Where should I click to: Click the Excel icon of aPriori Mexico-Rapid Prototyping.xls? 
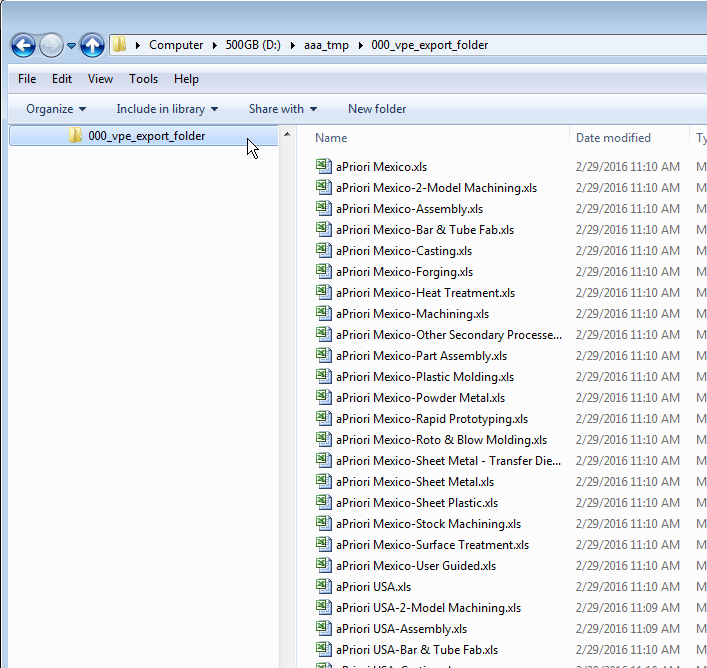323,418
